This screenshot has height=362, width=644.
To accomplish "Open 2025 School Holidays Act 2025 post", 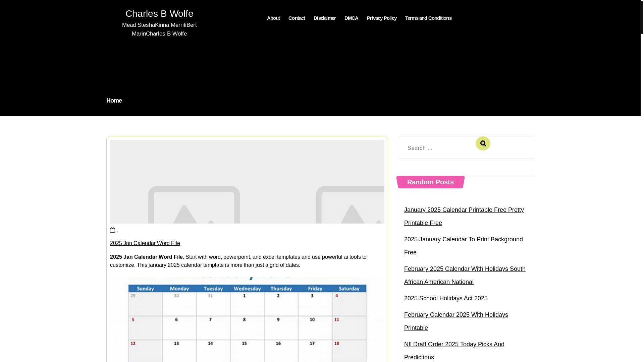I will coord(446,298).
